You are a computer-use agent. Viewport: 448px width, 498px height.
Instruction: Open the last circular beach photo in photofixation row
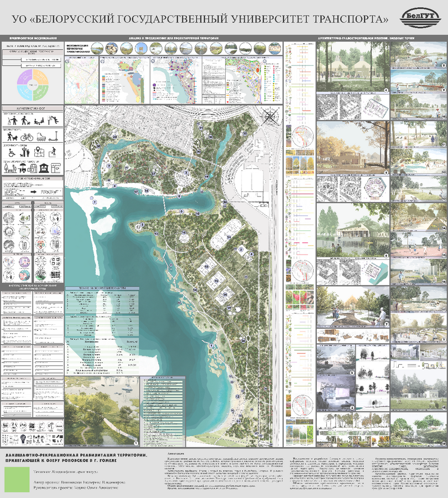[x=275, y=49]
